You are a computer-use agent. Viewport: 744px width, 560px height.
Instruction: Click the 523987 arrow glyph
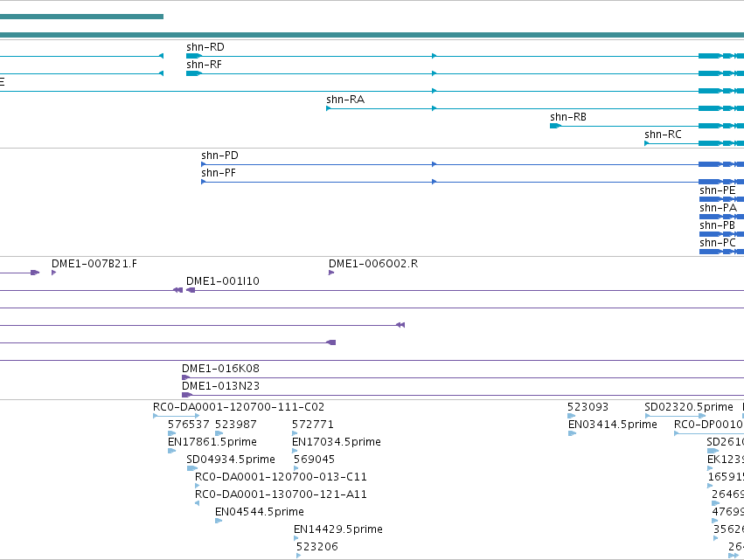tap(219, 433)
